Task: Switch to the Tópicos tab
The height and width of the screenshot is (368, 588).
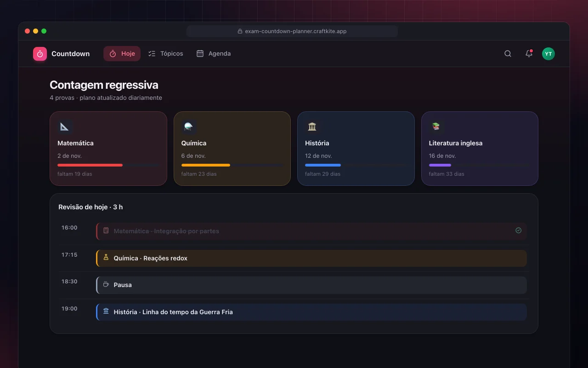Action: click(x=165, y=54)
